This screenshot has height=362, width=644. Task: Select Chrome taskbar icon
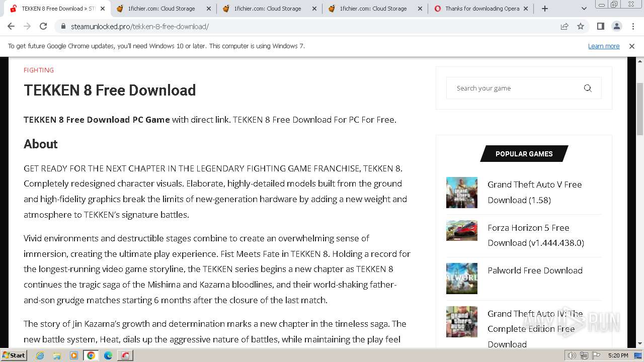[91, 355]
